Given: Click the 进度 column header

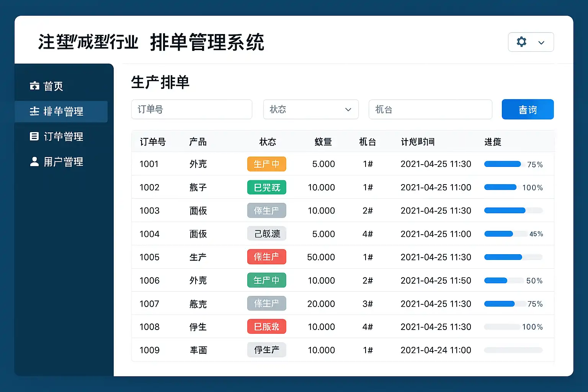Looking at the screenshot, I should pos(492,142).
